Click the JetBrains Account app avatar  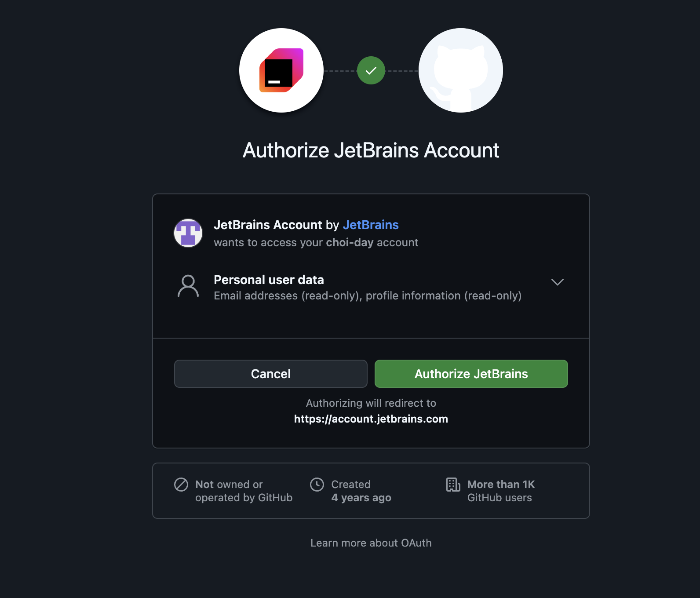pos(188,233)
